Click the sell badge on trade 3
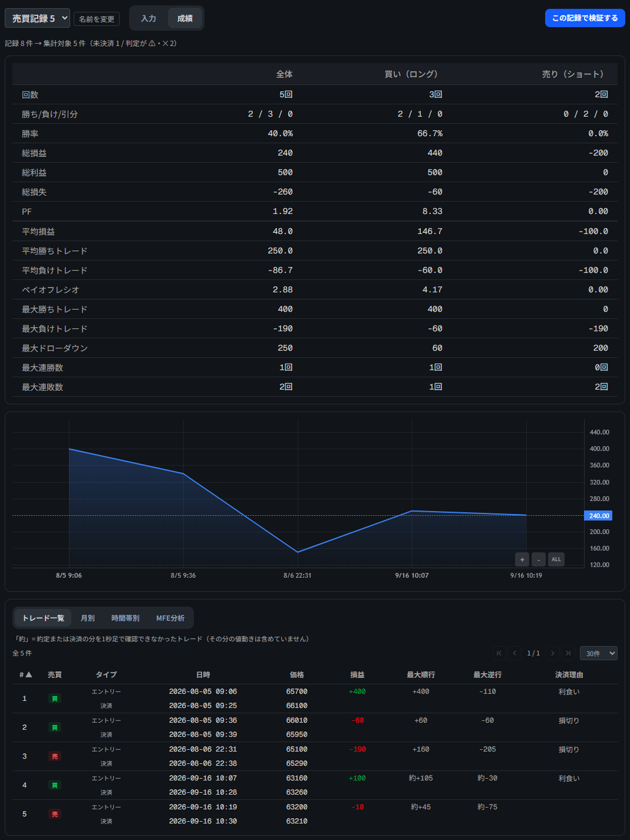 tap(55, 756)
